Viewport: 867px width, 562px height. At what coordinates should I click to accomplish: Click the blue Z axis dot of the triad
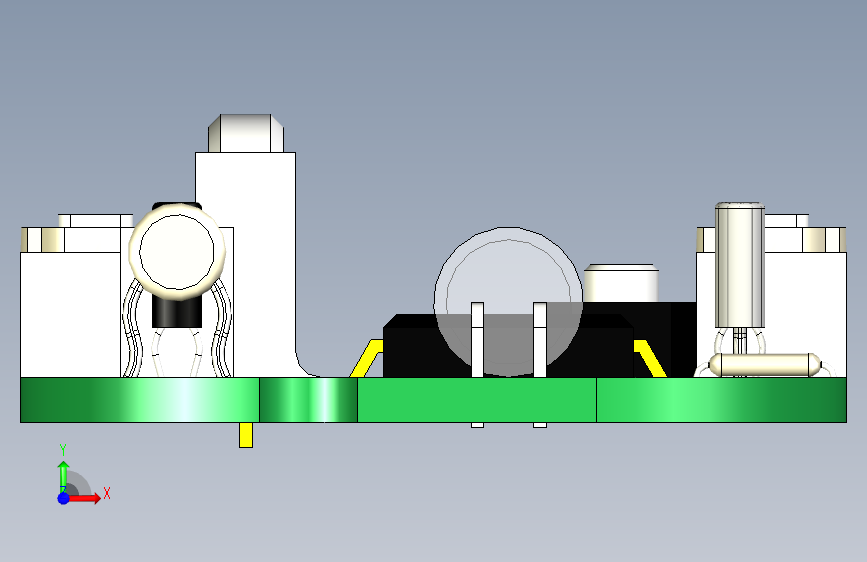point(64,498)
